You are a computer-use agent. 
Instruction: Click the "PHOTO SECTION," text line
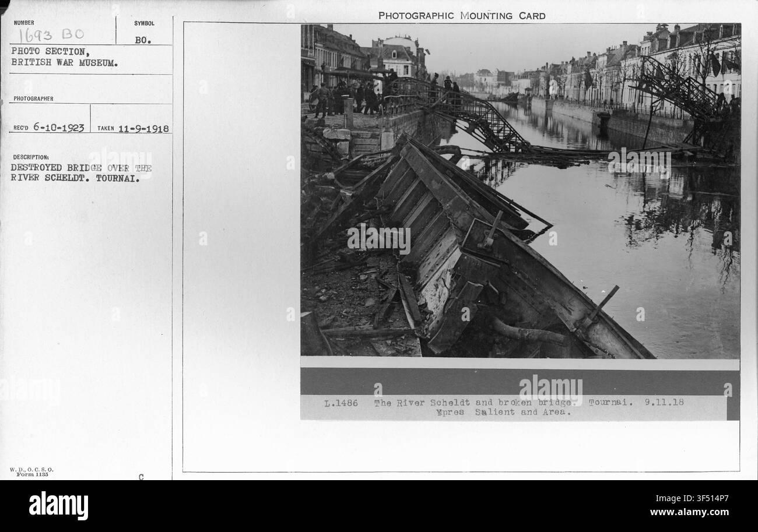50,51
